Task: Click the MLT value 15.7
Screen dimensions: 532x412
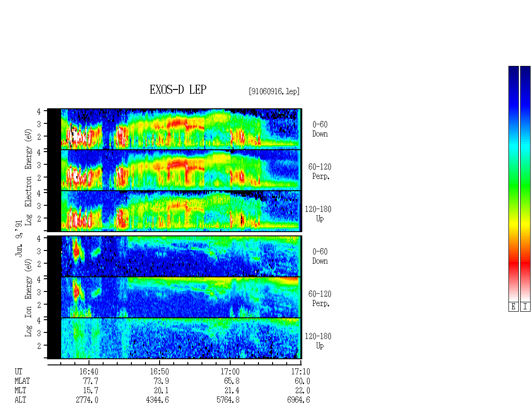Action: pos(90,391)
